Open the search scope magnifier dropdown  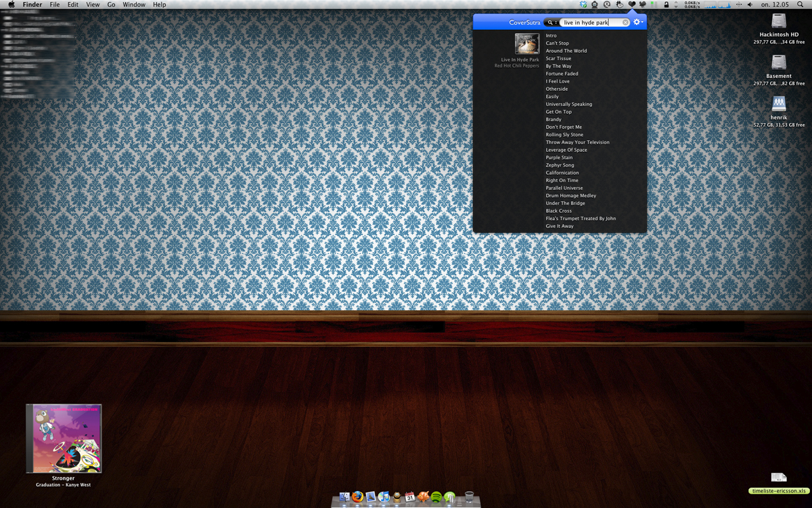(552, 22)
